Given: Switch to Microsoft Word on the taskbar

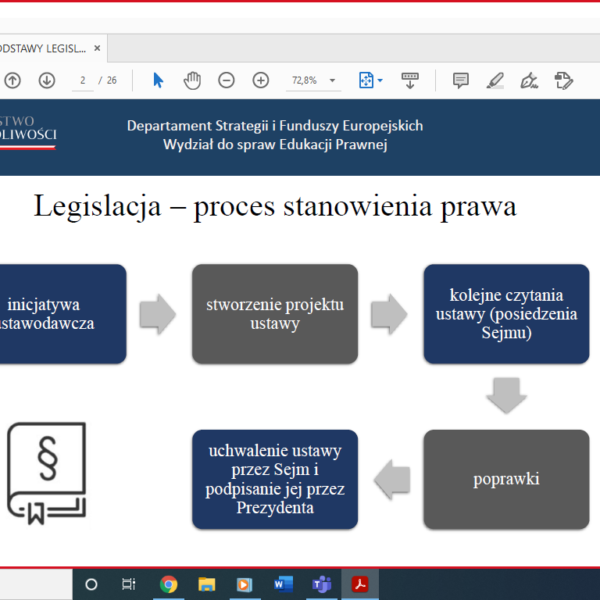Looking at the screenshot, I should pos(283,584).
